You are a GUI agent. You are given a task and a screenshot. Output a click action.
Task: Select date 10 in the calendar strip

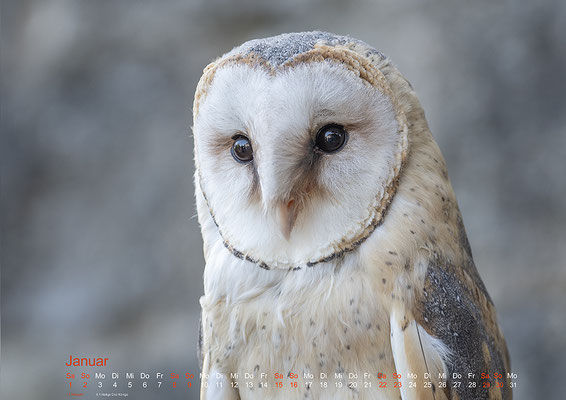tap(204, 385)
